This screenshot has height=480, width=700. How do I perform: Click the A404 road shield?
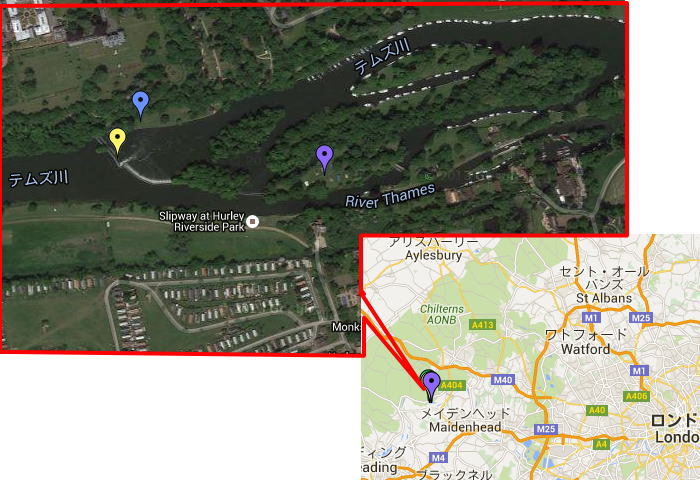pyautogui.click(x=453, y=385)
